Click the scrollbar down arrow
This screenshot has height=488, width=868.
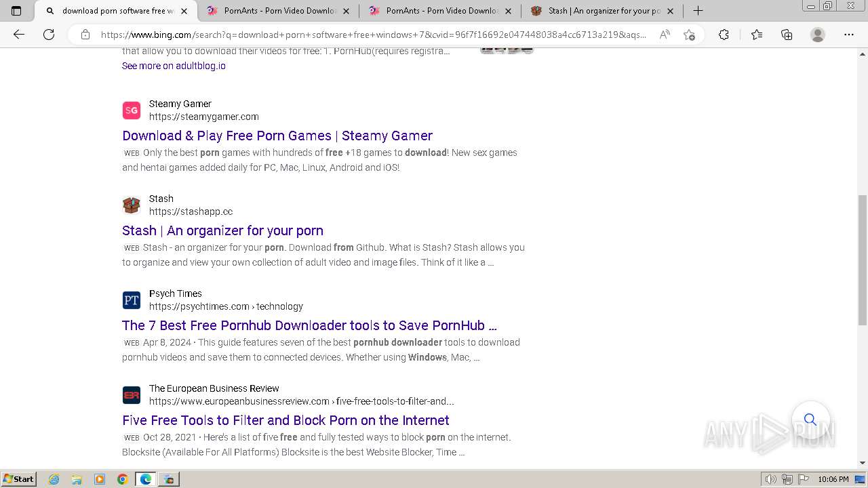click(863, 463)
